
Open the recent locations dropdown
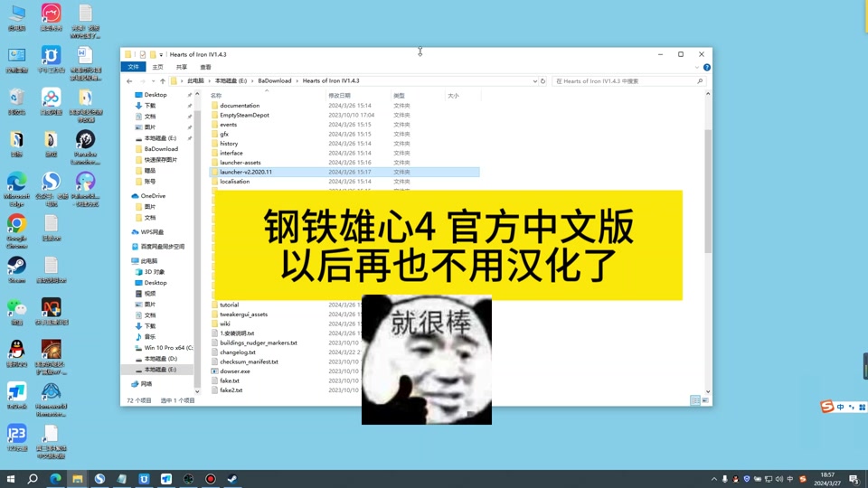coord(153,81)
